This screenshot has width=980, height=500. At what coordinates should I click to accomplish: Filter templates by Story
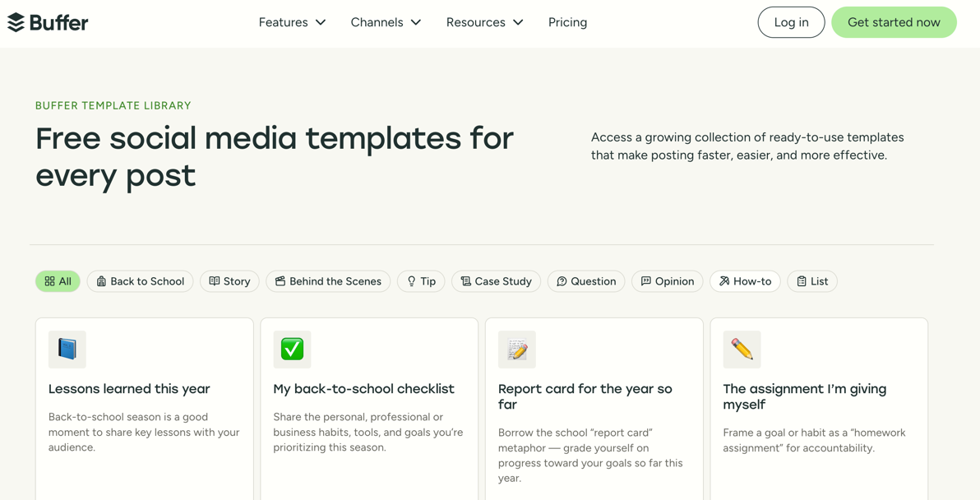tap(229, 281)
